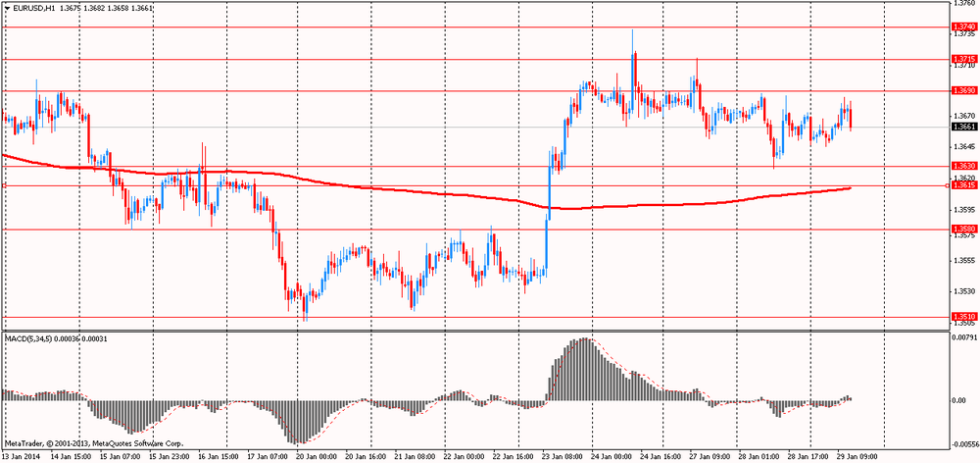Screen dimensions: 980x463
Task: Click the 15 Jan 23:00 time label
Action: [169, 457]
